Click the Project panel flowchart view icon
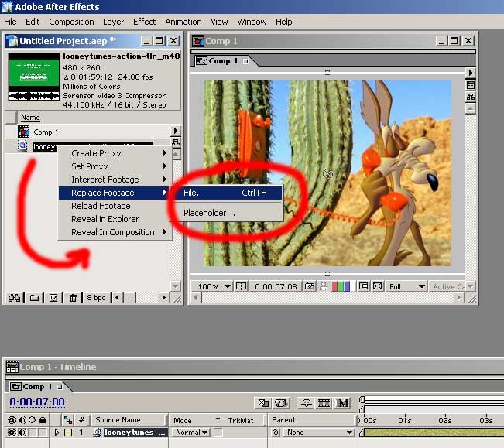This screenshot has width=504, height=448. pos(176,142)
